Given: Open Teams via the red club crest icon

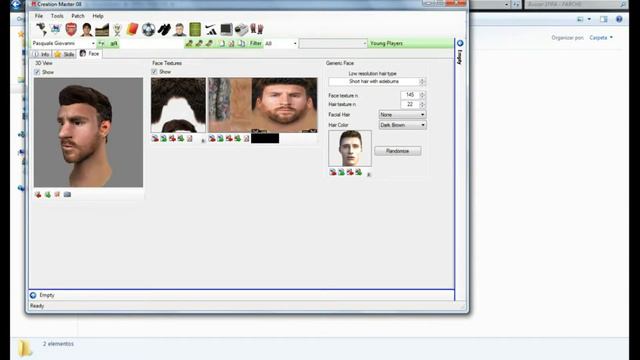Looking at the screenshot, I should [x=71, y=29].
